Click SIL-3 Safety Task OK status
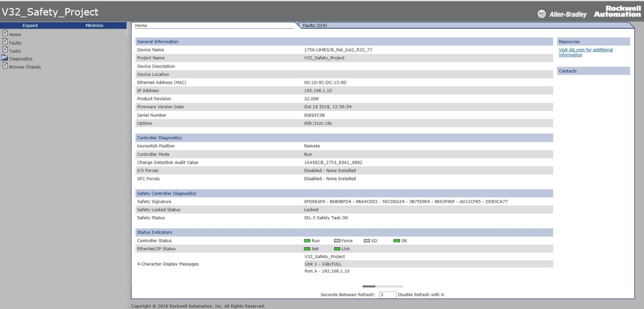Image resolution: width=644 pixels, height=309 pixels. pyautogui.click(x=326, y=218)
